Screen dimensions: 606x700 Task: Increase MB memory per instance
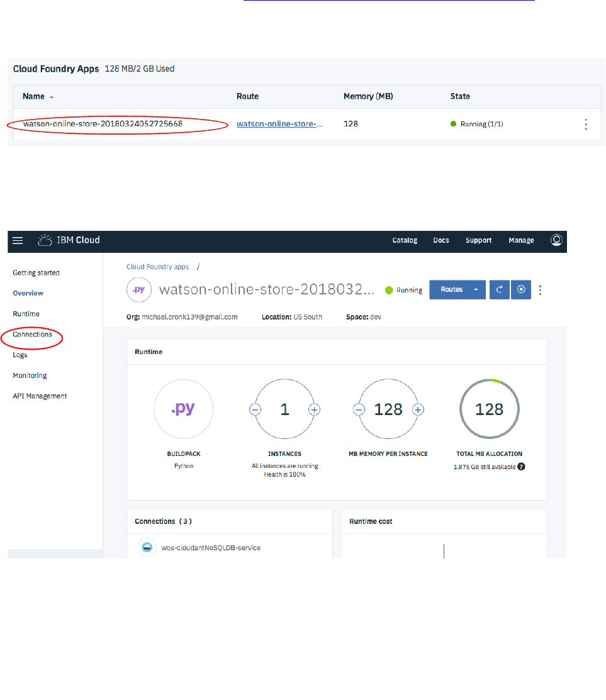[x=418, y=409]
